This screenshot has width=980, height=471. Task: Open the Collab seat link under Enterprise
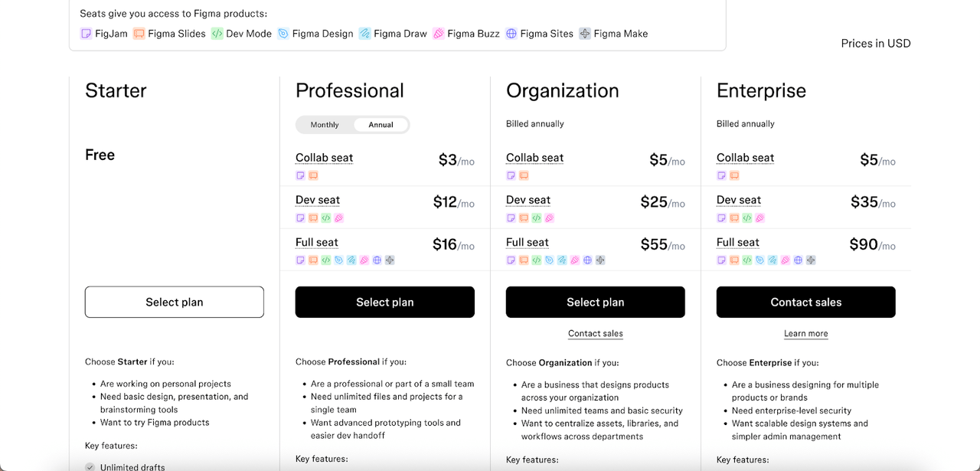tap(745, 157)
